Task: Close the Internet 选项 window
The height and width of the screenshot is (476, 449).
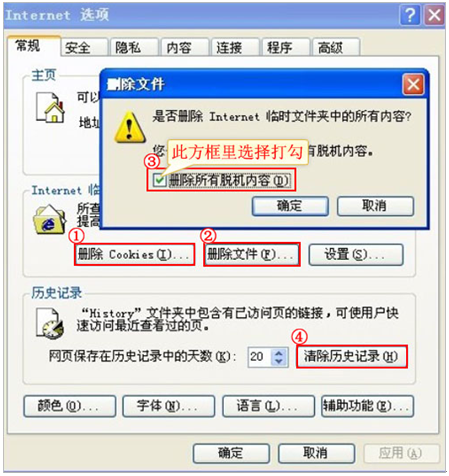Action: (x=434, y=15)
